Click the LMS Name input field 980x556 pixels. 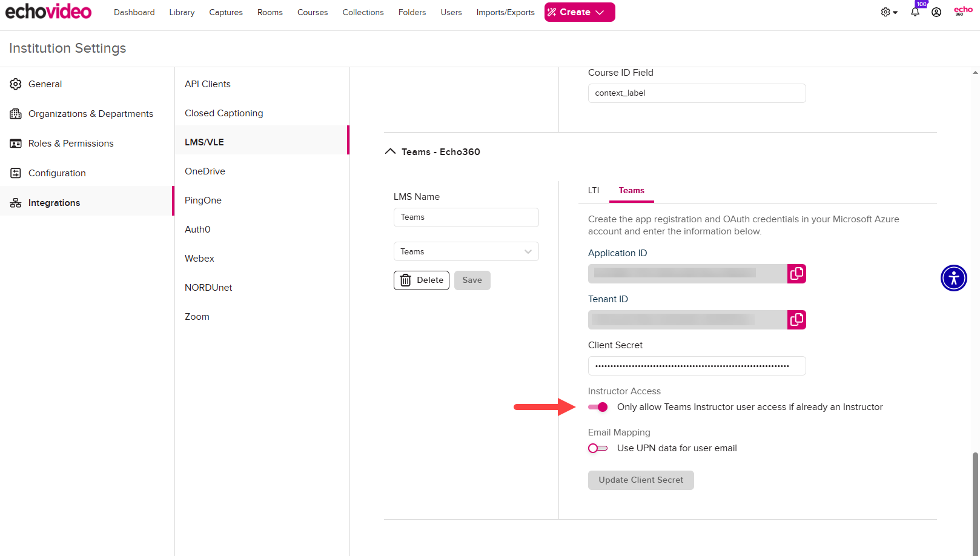pos(466,217)
